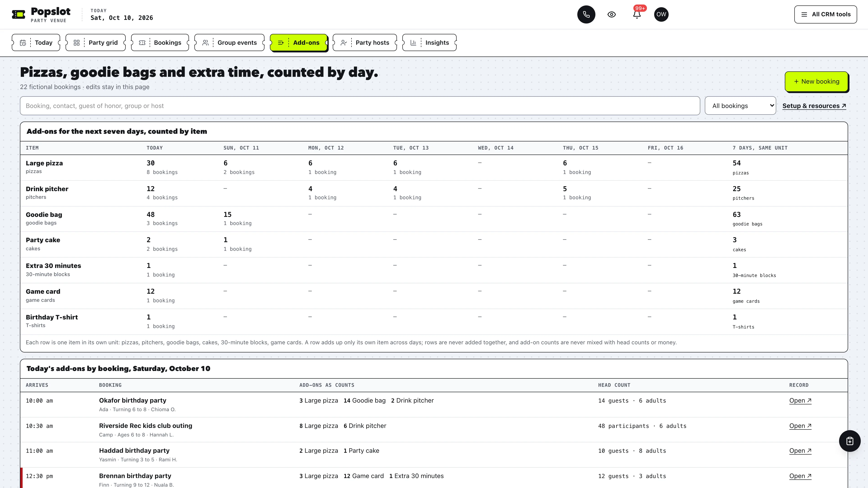Click the New booking button
Image resolution: width=868 pixels, height=488 pixels.
pyautogui.click(x=816, y=82)
